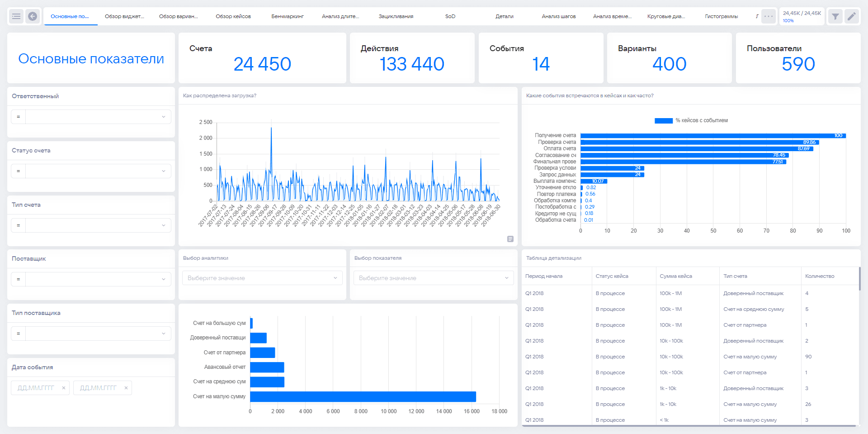Image resolution: width=868 pixels, height=434 pixels.
Task: Click the Счет от партнера bar in chart
Action: click(263, 353)
